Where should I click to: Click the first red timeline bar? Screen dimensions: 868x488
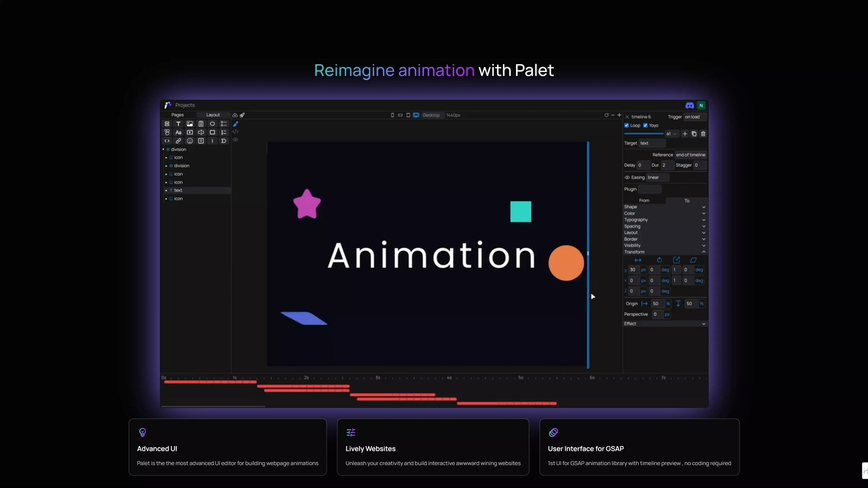[210, 382]
